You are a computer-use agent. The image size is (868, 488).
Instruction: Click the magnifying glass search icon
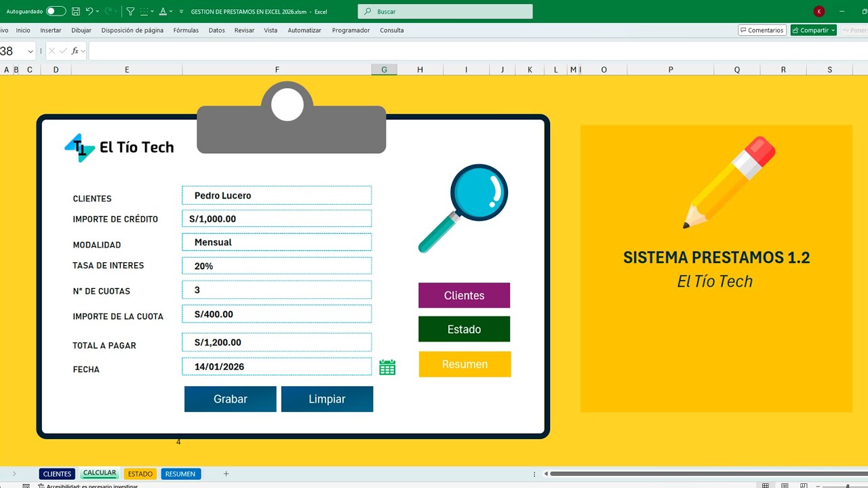pyautogui.click(x=463, y=208)
